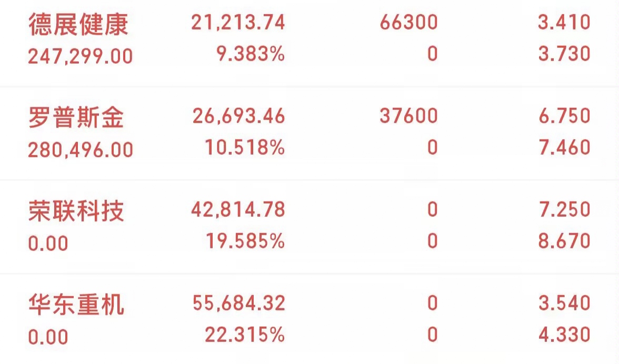The height and width of the screenshot is (364, 619).
Task: Click the 9.383% gain percentage
Action: click(x=251, y=54)
